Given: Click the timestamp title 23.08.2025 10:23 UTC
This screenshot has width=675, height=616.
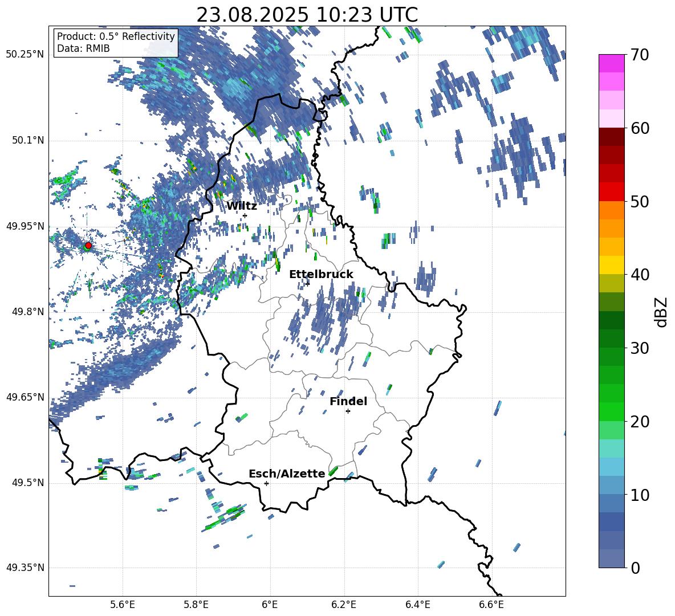Looking at the screenshot, I should (x=307, y=15).
